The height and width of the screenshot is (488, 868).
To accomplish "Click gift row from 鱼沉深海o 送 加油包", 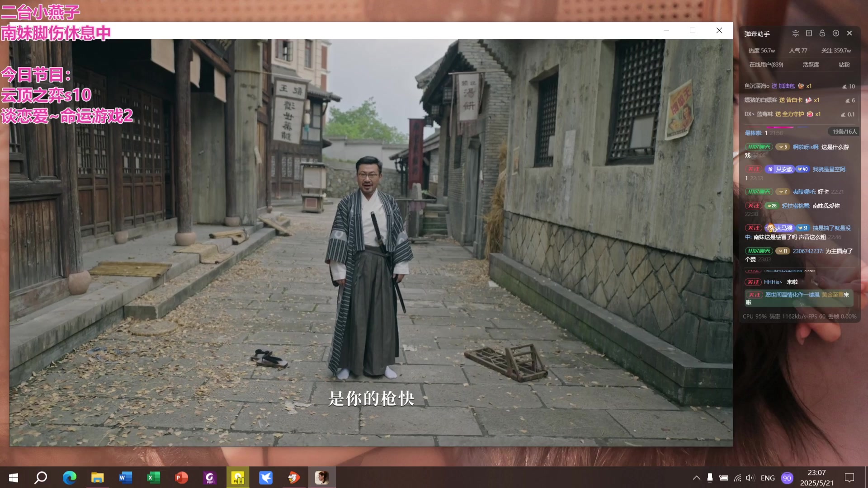I will click(799, 86).
